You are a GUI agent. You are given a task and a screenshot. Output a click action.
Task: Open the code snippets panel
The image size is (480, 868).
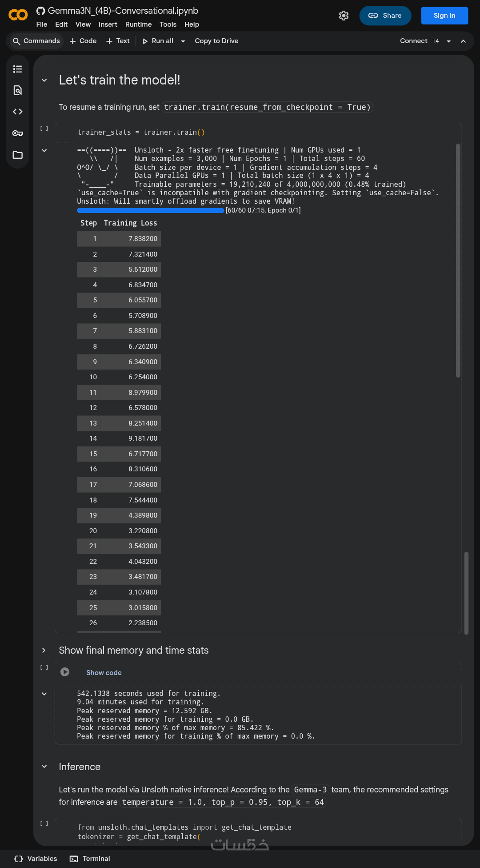pyautogui.click(x=18, y=112)
